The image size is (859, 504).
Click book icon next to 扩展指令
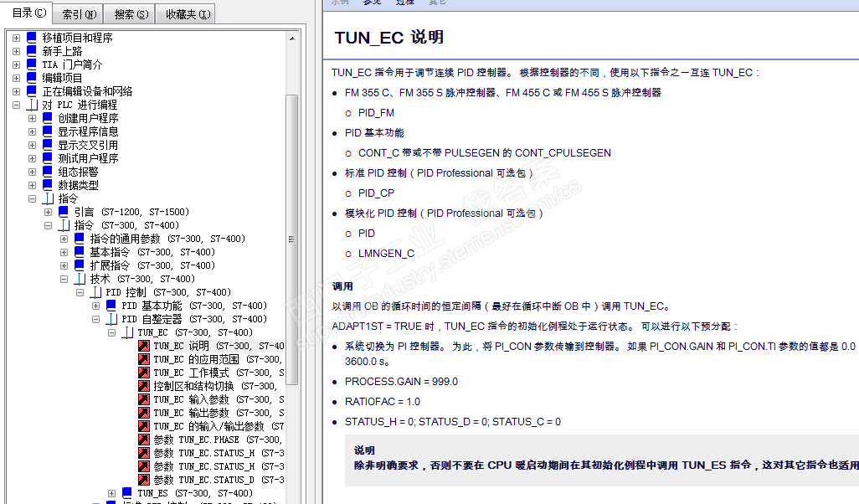tap(80, 265)
